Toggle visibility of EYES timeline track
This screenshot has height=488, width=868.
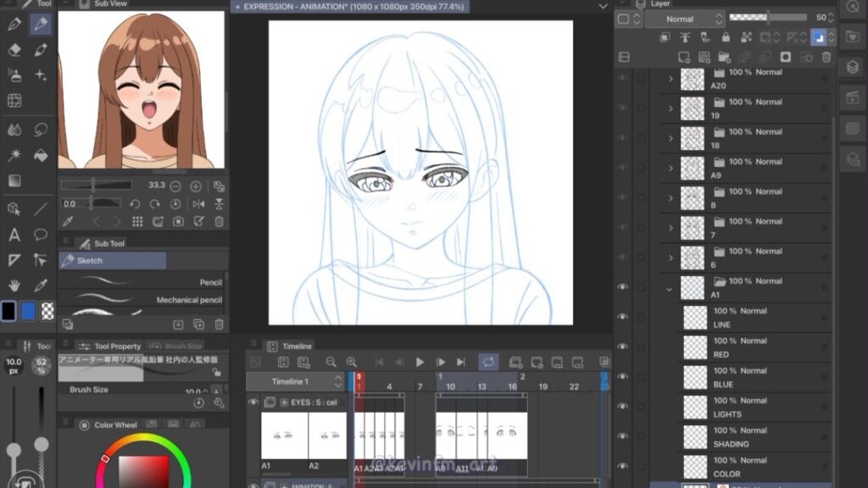click(253, 402)
